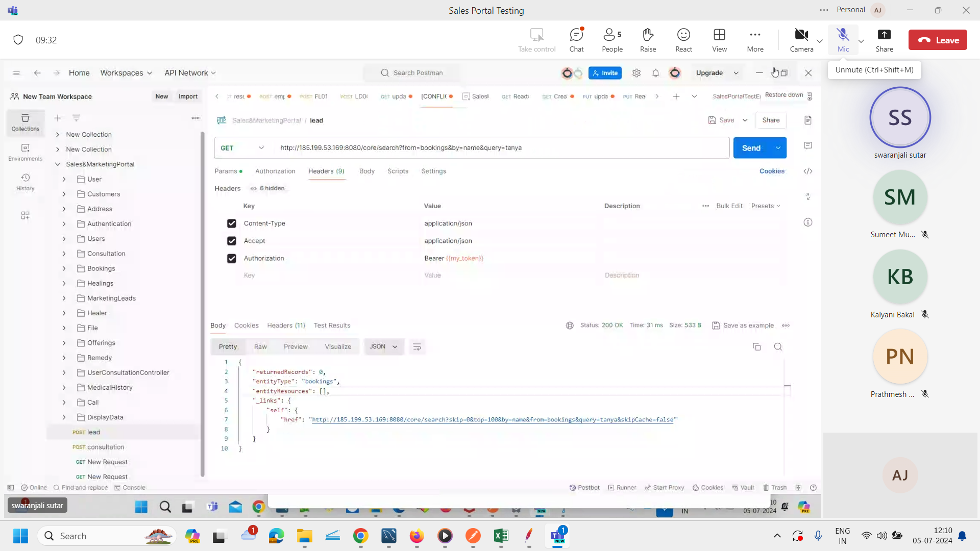This screenshot has height=551, width=980.
Task: Open Postbot in the status bar
Action: (x=584, y=488)
